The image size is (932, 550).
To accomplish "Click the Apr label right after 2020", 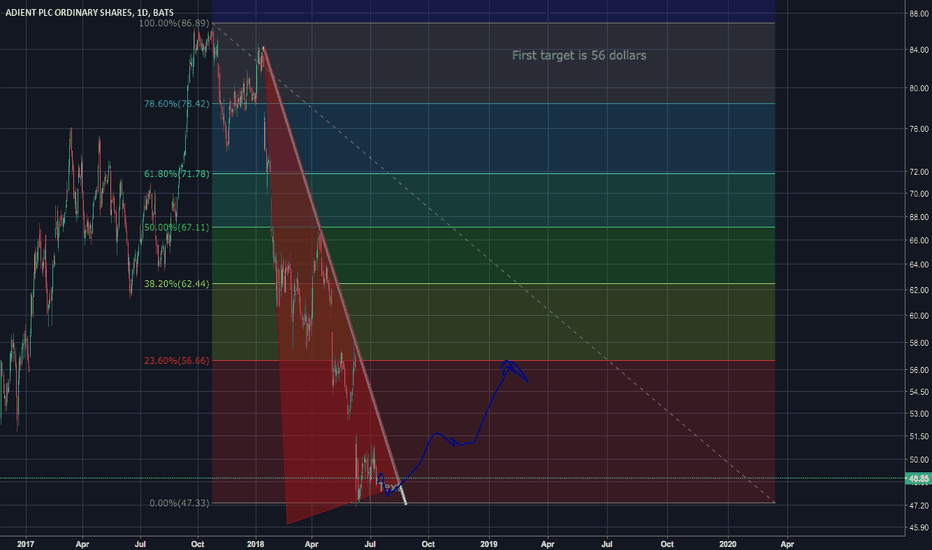I will 787,544.
